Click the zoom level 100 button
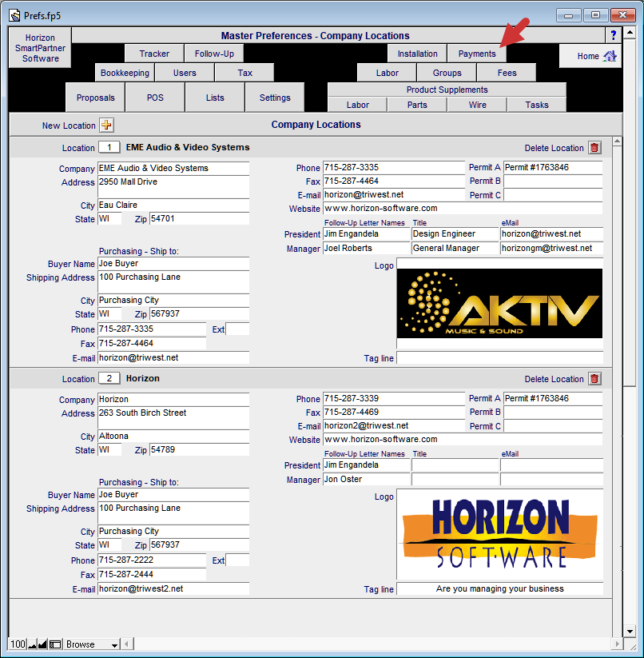This screenshot has width=644, height=658. click(x=18, y=644)
